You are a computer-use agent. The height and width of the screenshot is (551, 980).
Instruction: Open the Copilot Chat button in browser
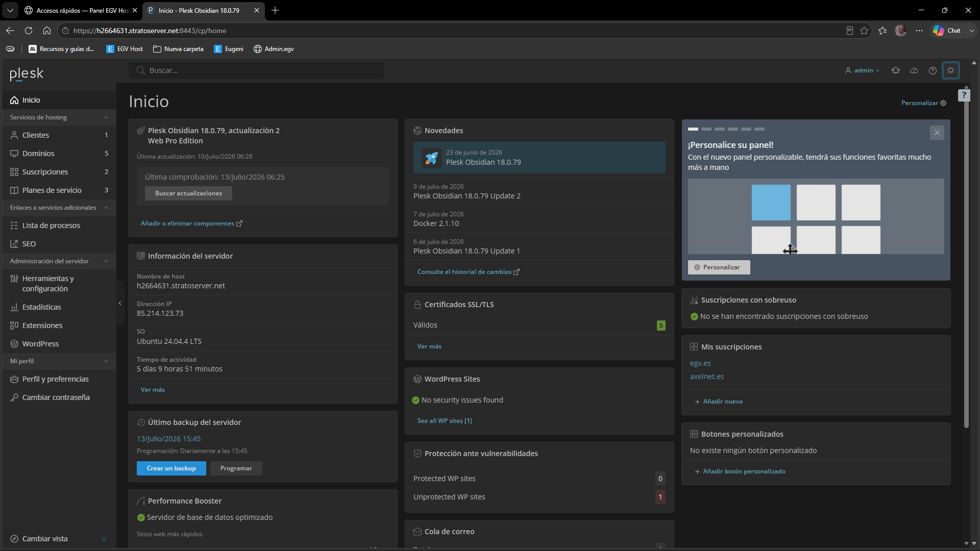pyautogui.click(x=947, y=31)
